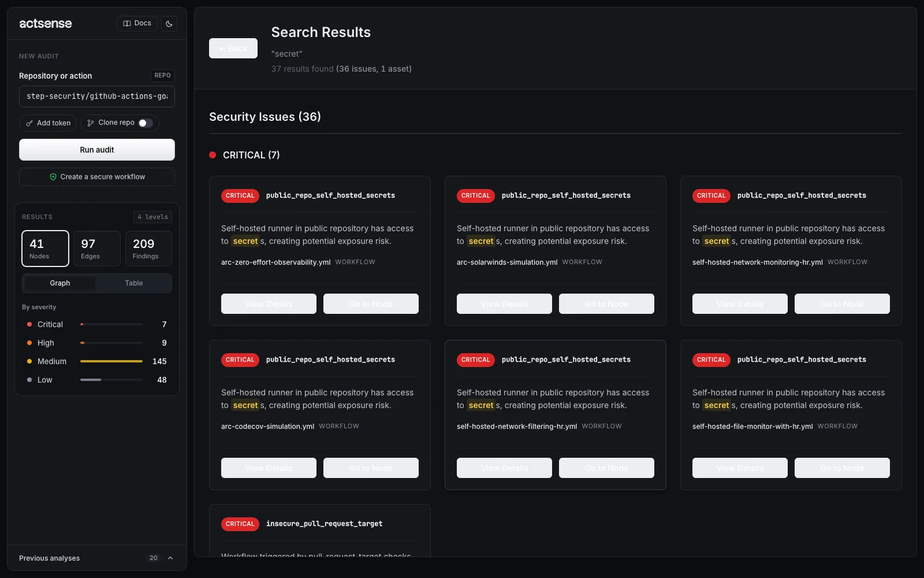
Task: Click the shield icon in Create a secure workflow
Action: (53, 177)
